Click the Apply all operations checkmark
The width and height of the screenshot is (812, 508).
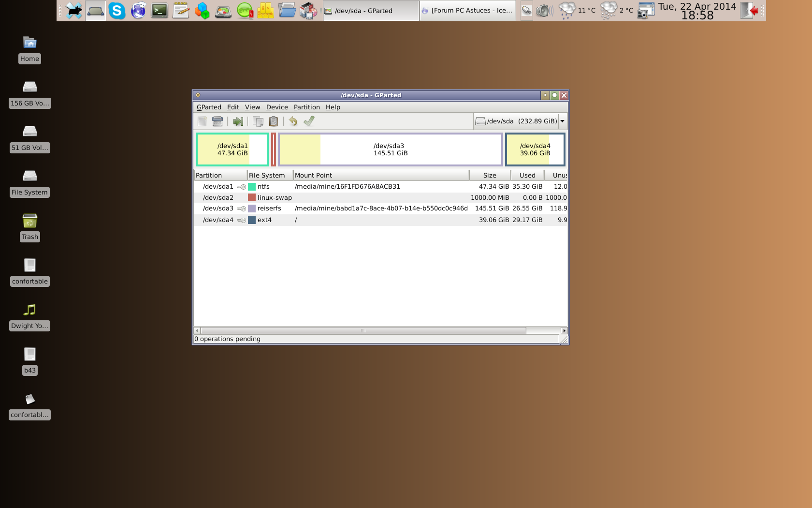click(x=309, y=121)
